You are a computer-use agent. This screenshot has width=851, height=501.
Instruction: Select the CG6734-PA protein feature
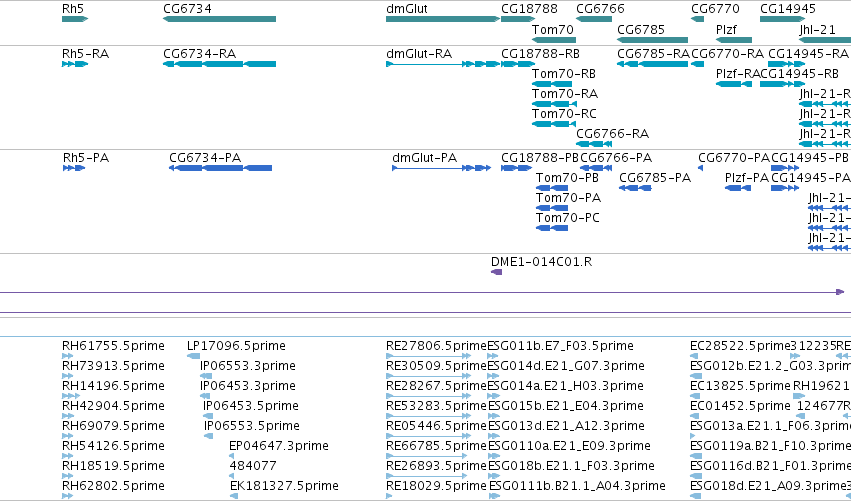point(220,168)
